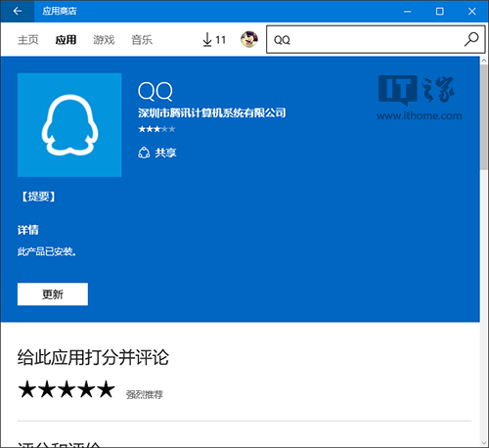Click the 更新 update button
Image resolution: width=489 pixels, height=448 pixels.
point(53,294)
